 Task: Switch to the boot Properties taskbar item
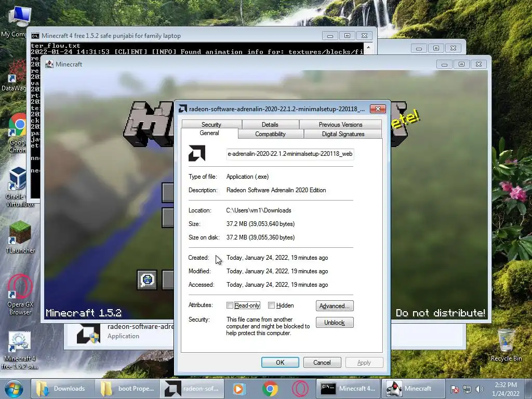pyautogui.click(x=127, y=389)
